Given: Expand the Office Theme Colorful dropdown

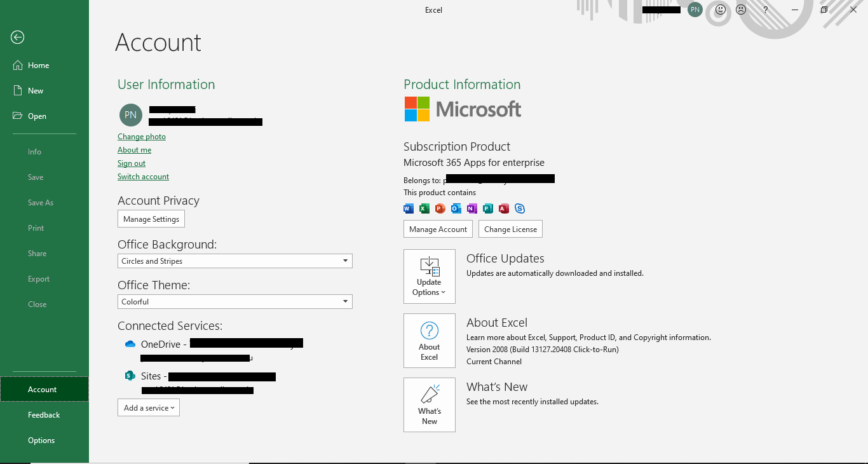Looking at the screenshot, I should (235, 302).
